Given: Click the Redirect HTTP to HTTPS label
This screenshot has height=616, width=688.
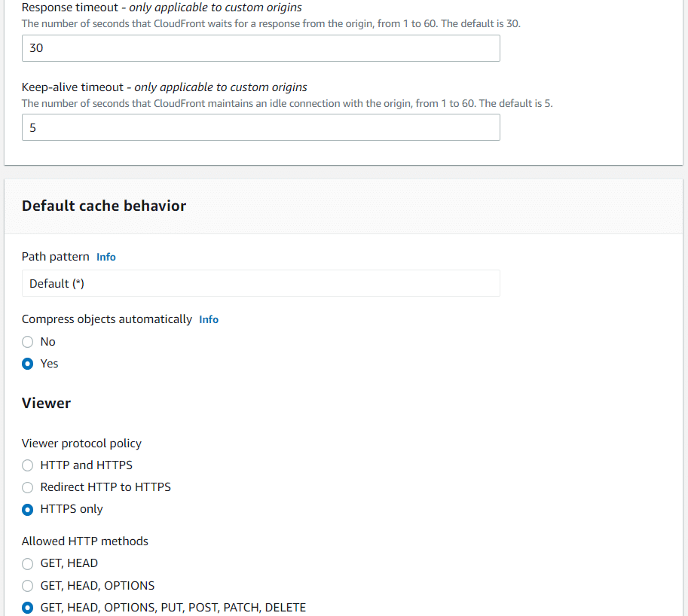Looking at the screenshot, I should tap(105, 487).
